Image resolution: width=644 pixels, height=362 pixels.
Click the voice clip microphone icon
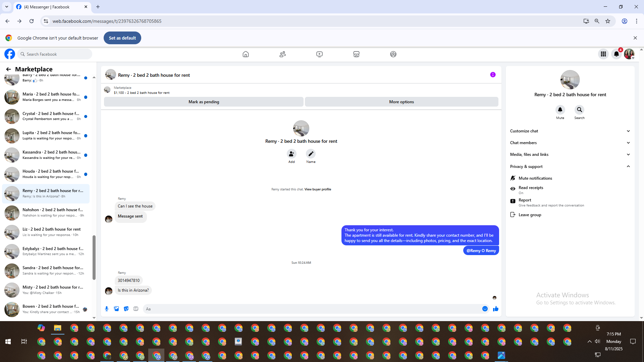(107, 309)
